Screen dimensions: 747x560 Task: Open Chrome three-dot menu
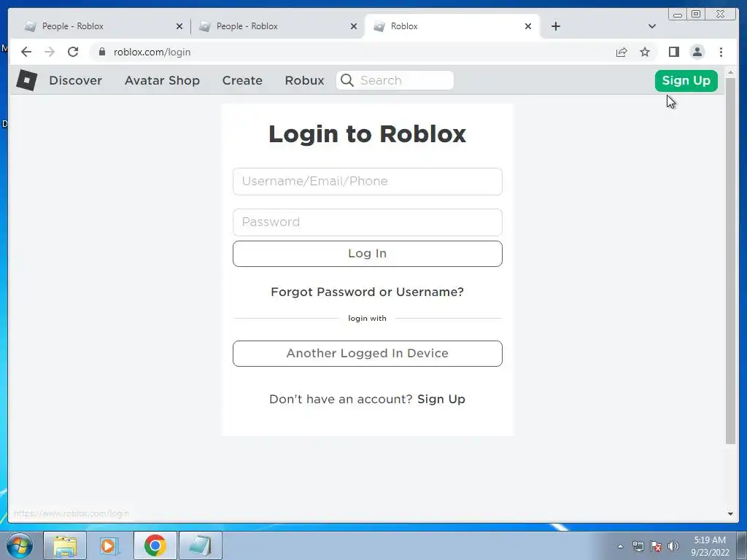(721, 52)
